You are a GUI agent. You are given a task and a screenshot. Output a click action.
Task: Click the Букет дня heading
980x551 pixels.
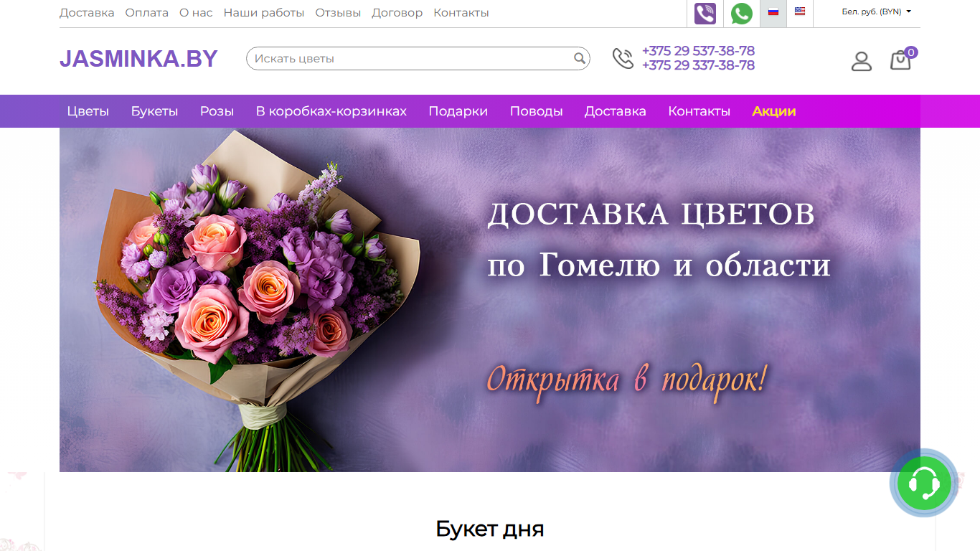tap(490, 529)
